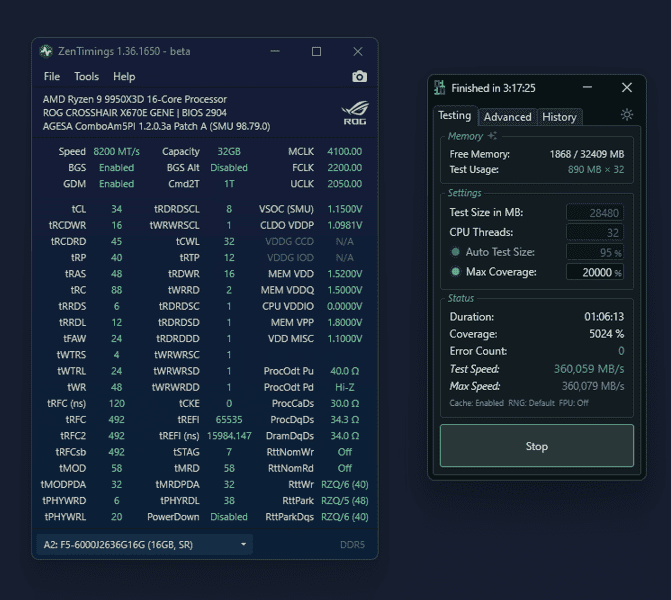Open the A2 memory module dropdown
This screenshot has width=671, height=600.
point(145,544)
